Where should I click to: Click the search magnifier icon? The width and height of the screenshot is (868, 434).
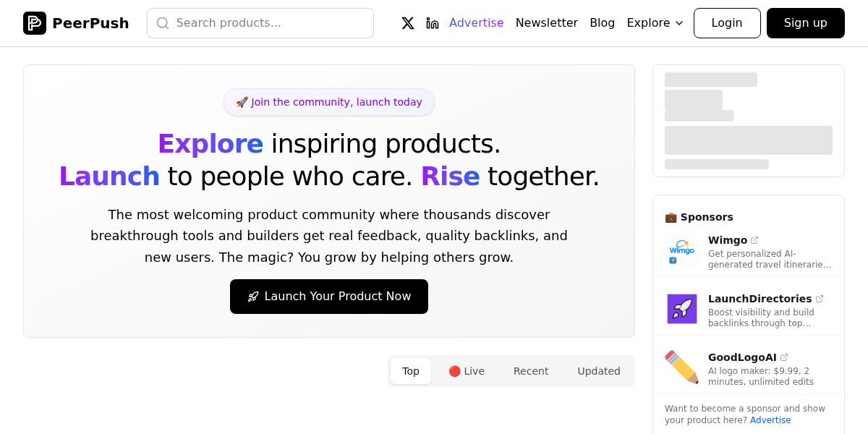point(163,23)
